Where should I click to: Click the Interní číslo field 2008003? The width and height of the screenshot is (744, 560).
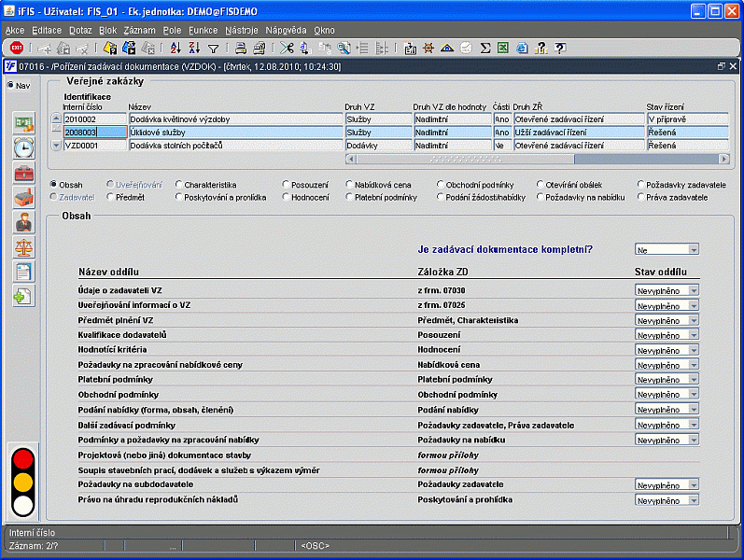tap(95, 133)
